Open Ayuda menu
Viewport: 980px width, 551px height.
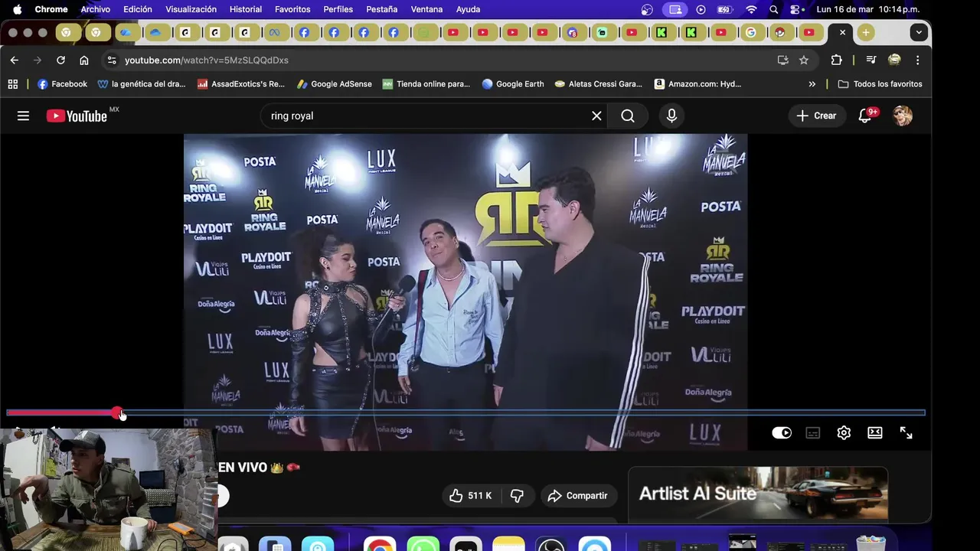[468, 9]
